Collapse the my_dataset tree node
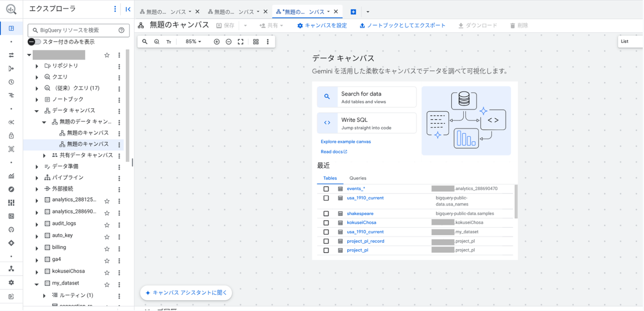Image resolution: width=644 pixels, height=311 pixels. pyautogui.click(x=36, y=284)
